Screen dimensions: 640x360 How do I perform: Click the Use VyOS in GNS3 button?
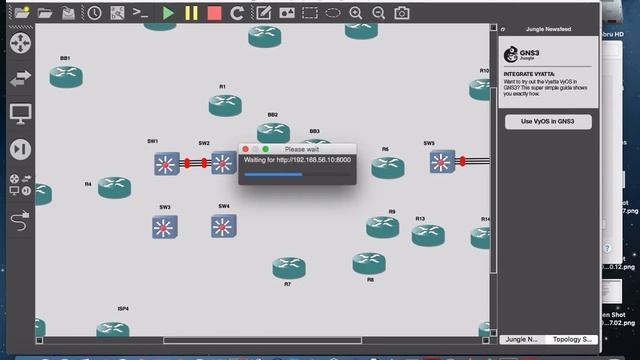[x=548, y=122]
